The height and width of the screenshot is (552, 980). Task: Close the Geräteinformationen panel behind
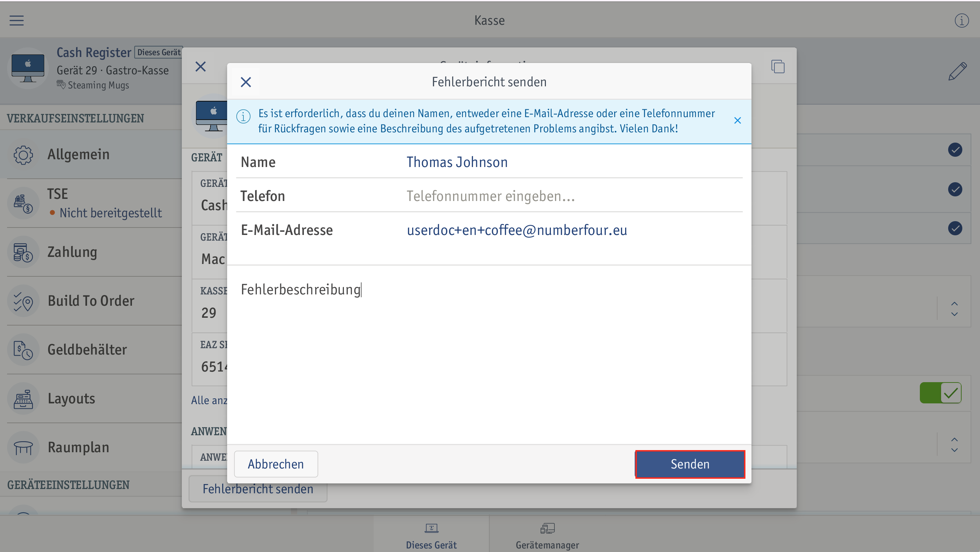tap(201, 67)
